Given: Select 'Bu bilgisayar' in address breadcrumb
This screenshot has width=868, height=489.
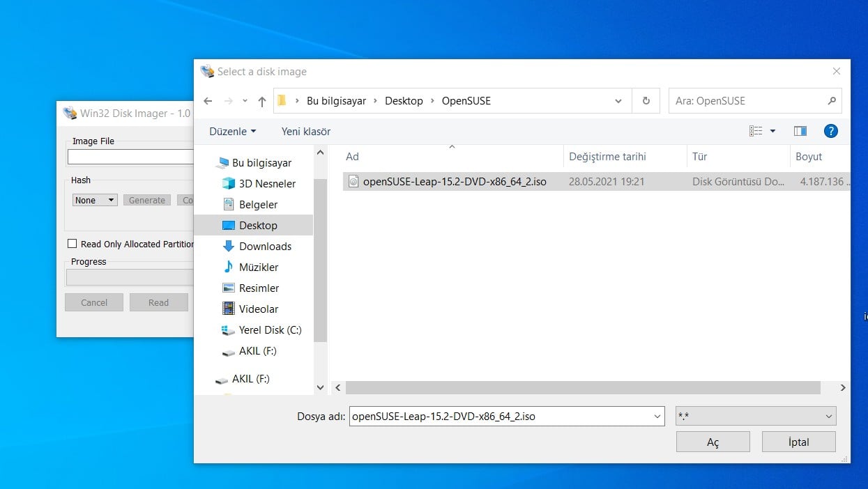Looking at the screenshot, I should (x=336, y=101).
